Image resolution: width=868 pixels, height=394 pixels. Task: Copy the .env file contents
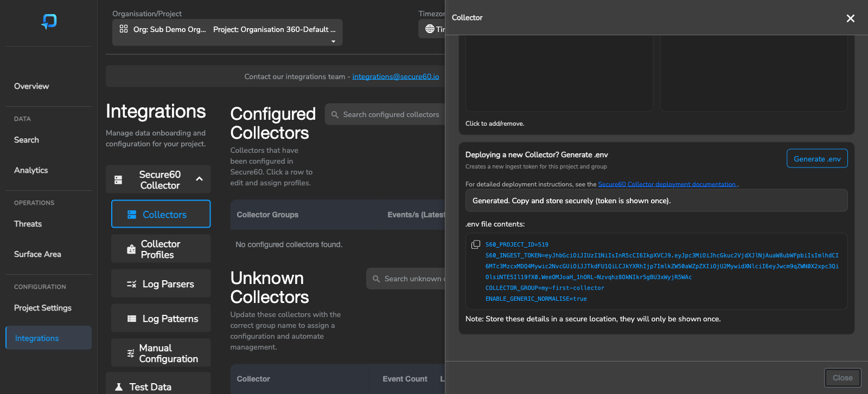pyautogui.click(x=476, y=244)
